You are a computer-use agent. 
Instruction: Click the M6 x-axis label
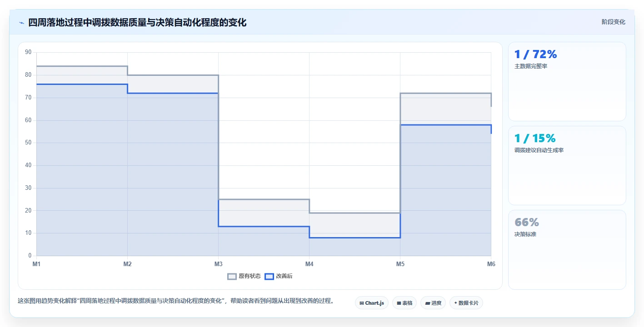491,264
